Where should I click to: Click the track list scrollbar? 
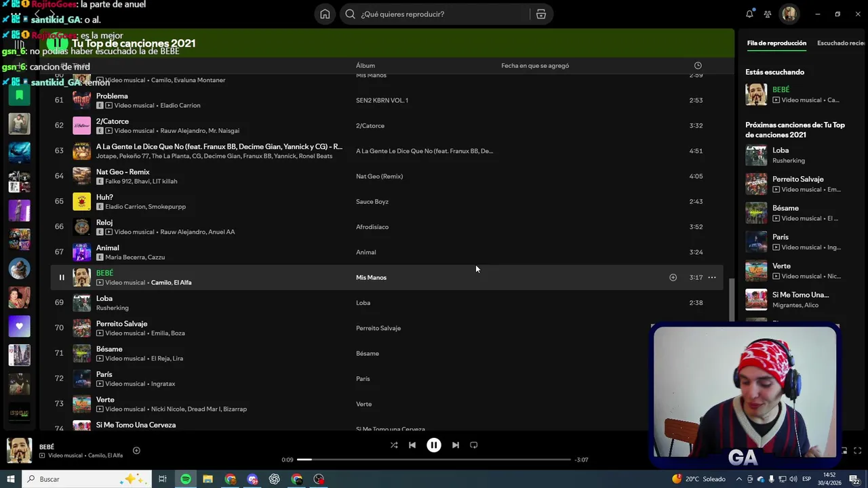pyautogui.click(x=732, y=299)
